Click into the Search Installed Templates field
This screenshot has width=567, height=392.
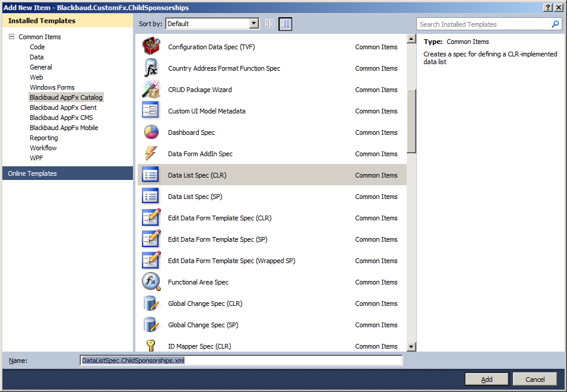484,24
